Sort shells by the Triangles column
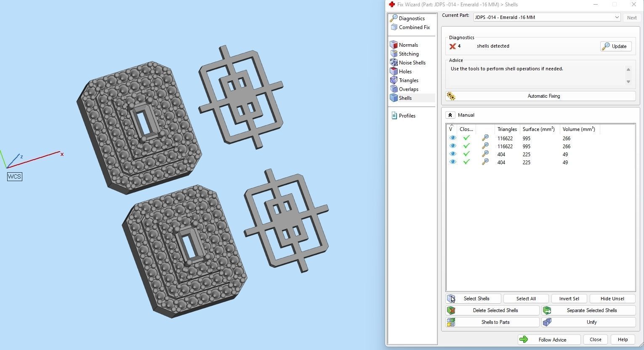 (x=507, y=129)
